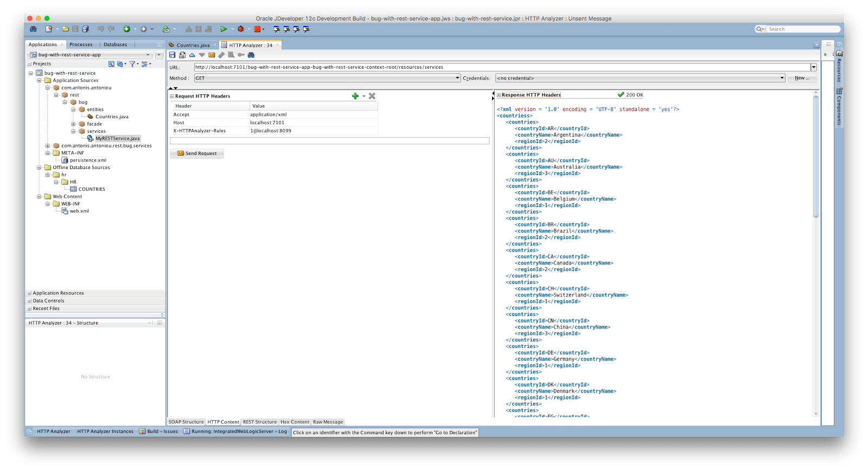The width and height of the screenshot is (868, 471).
Task: Collapse the Application Sources node
Action: [x=40, y=80]
